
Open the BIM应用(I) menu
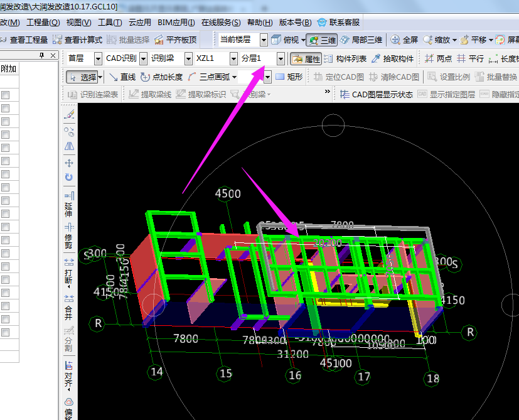pos(176,22)
